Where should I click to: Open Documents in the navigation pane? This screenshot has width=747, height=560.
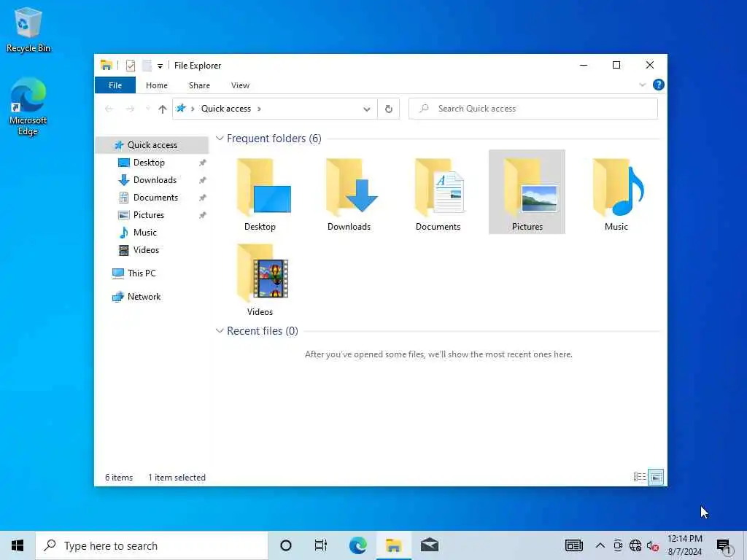155,198
